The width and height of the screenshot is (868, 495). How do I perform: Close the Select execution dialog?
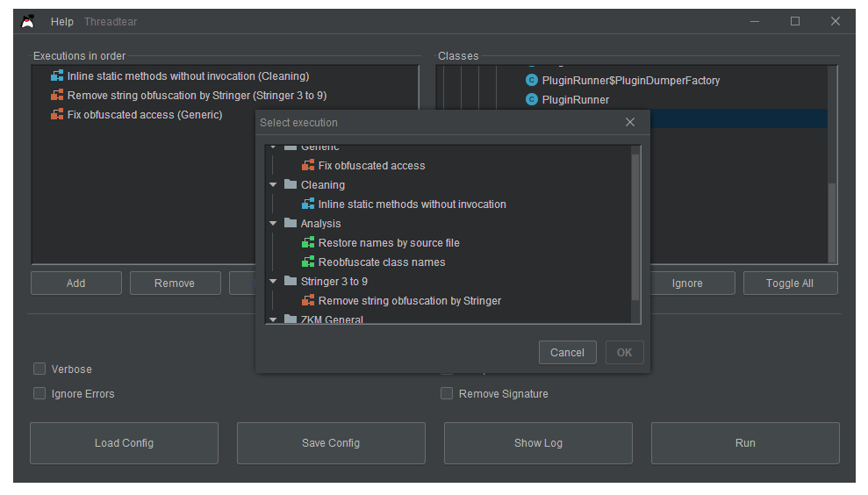[630, 122]
